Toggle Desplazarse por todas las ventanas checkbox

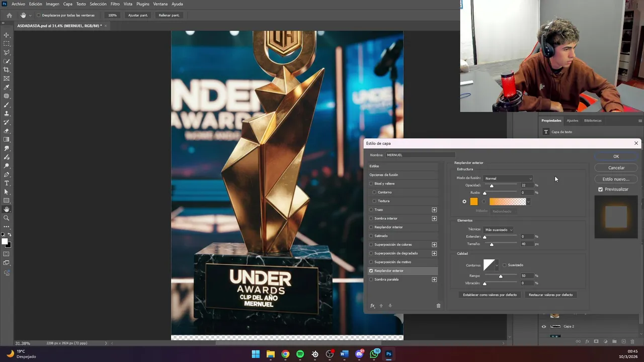coord(39,15)
